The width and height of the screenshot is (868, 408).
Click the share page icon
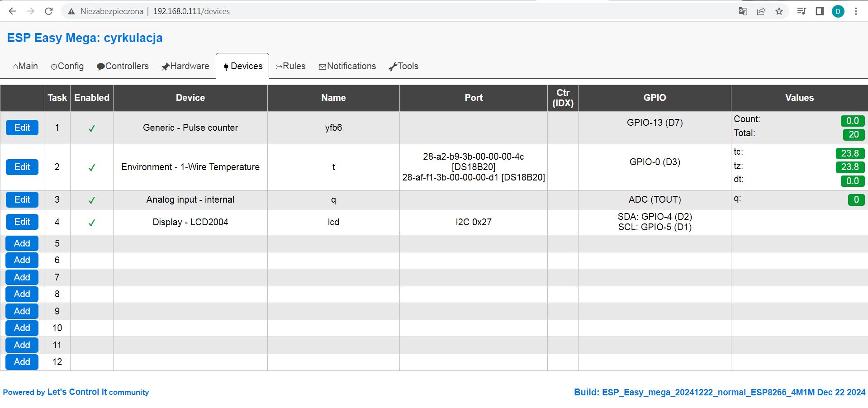pos(761,11)
